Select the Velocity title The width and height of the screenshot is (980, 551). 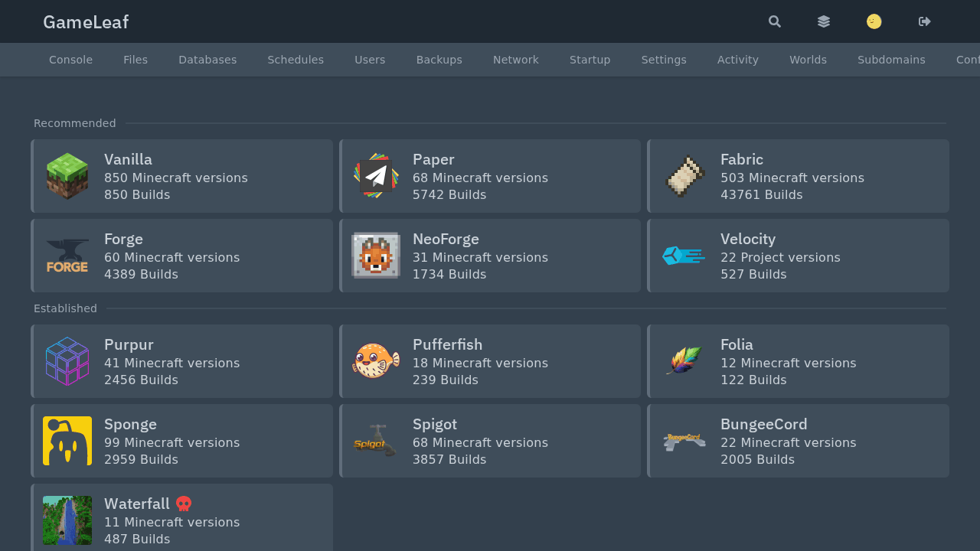tap(748, 239)
